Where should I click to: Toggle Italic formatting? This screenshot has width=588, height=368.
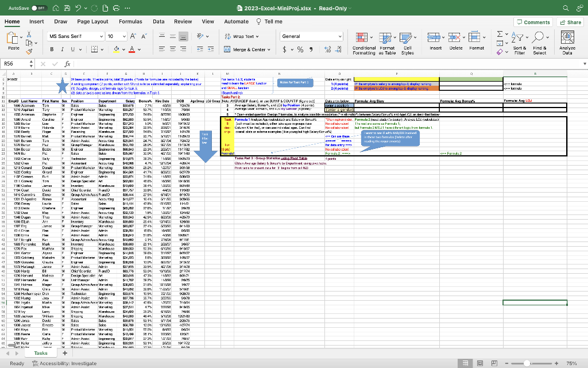coord(63,49)
